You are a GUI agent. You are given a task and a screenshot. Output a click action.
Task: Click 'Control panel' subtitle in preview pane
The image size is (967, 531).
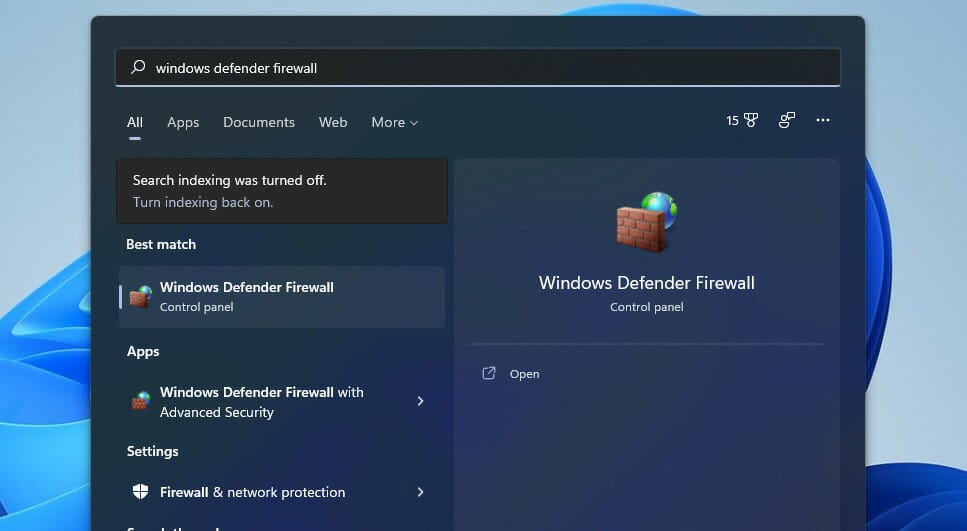tap(646, 307)
